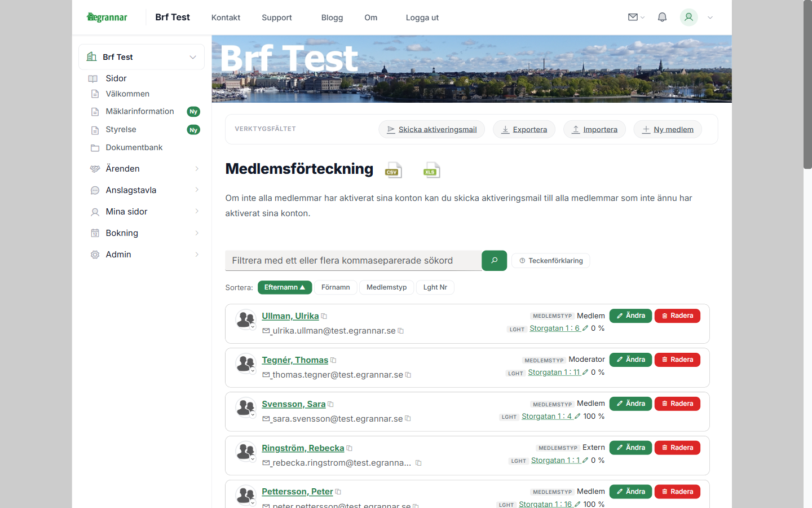The image size is (812, 508).
Task: Open the Support menu item
Action: (x=276, y=17)
